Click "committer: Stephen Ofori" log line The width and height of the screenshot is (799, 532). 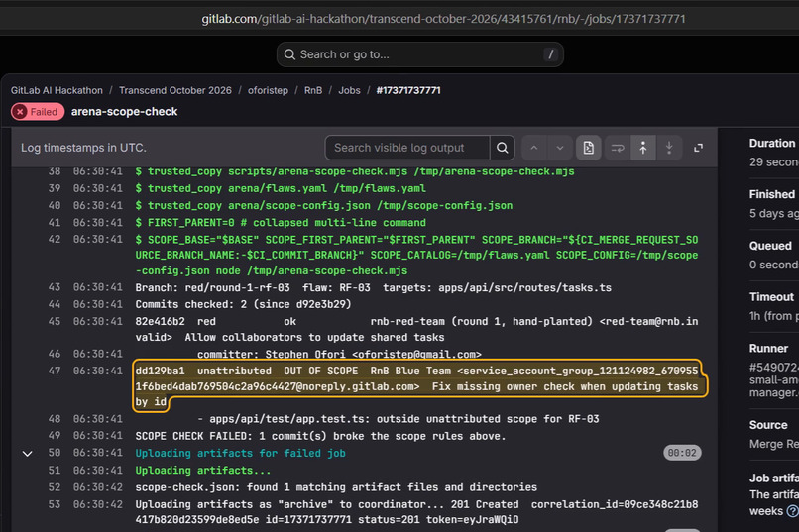[339, 354]
